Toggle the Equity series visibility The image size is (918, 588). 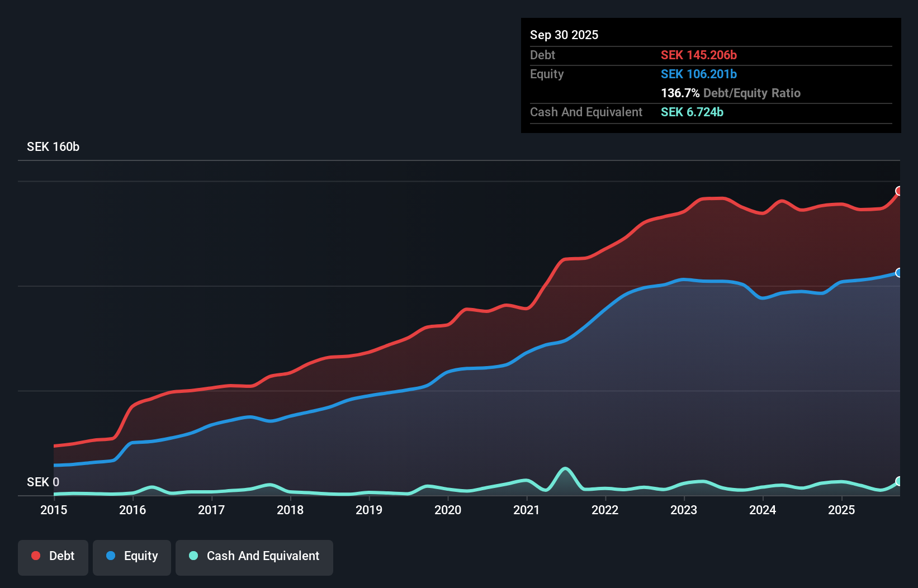click(131, 556)
